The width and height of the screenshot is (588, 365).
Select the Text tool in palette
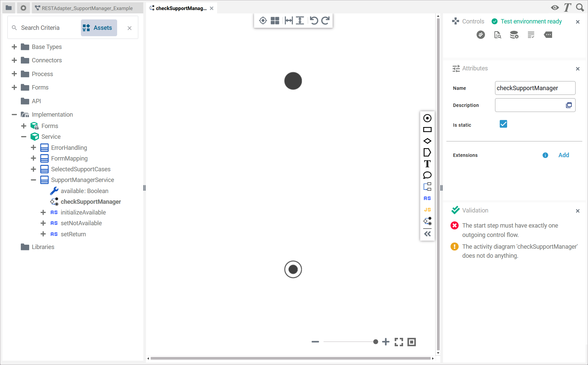(427, 164)
